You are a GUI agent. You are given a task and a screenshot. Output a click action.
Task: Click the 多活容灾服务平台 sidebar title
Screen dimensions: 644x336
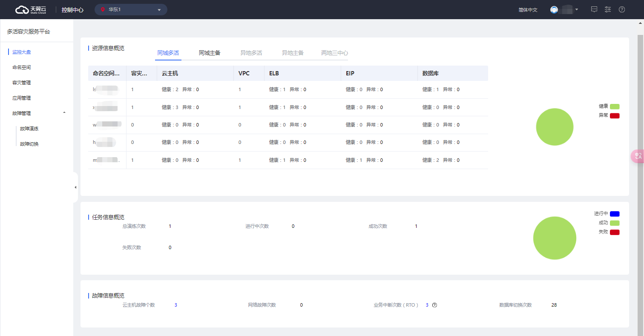29,32
